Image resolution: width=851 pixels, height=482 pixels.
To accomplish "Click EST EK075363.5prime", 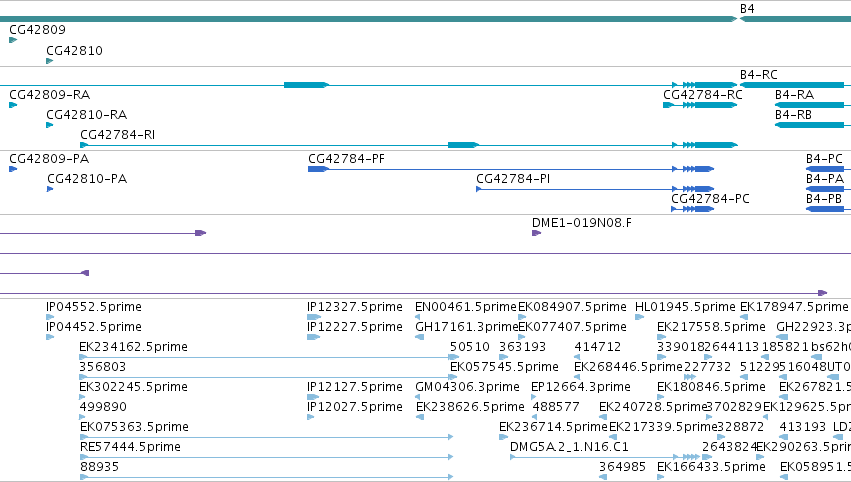I will pos(134,427).
